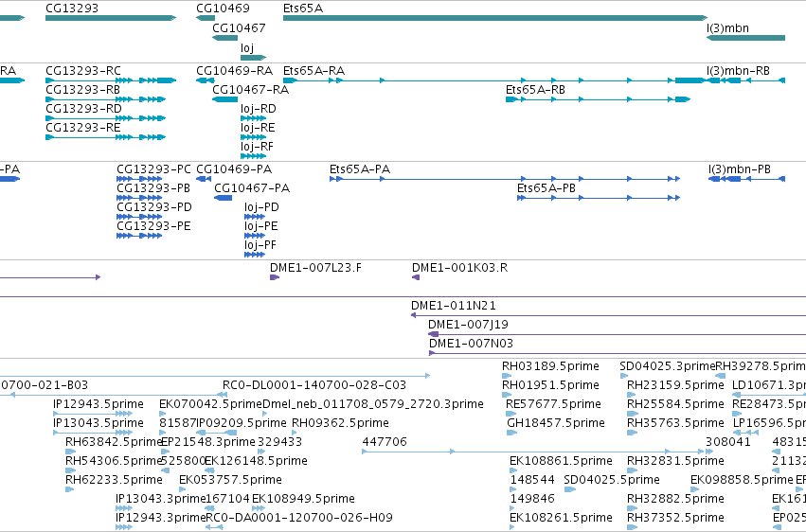Image resolution: width=806 pixels, height=532 pixels.
Task: Select the CG13293 gene label
Action: [71, 9]
